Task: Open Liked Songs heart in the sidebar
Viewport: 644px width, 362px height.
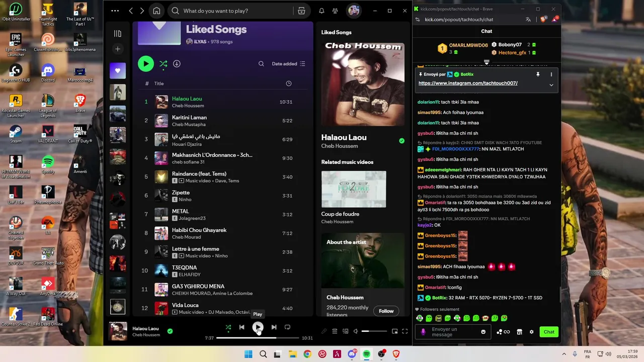Action: click(118, 71)
